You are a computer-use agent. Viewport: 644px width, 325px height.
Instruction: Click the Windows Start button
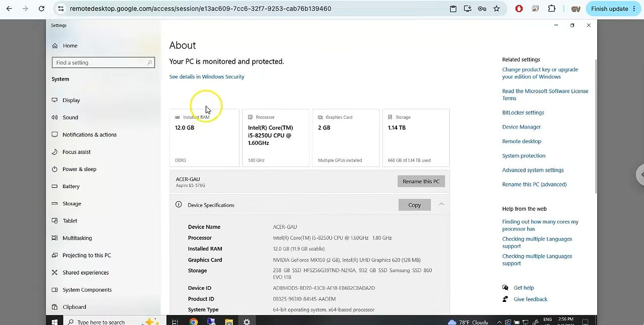click(x=54, y=322)
